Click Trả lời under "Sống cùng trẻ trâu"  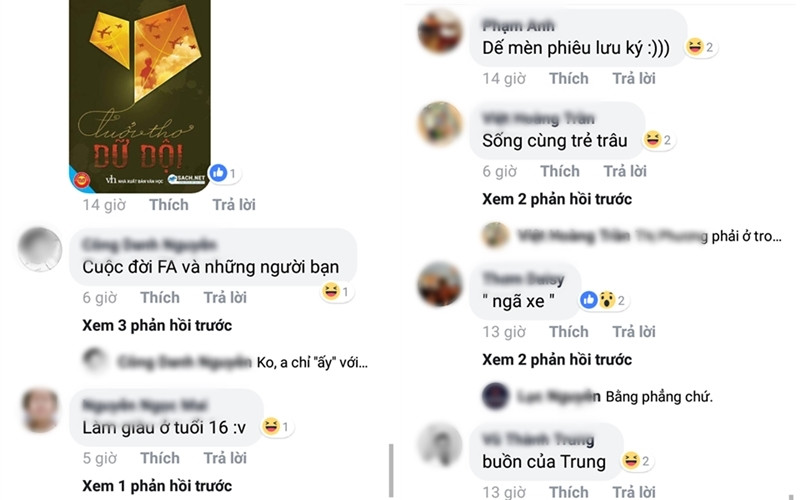pos(625,171)
